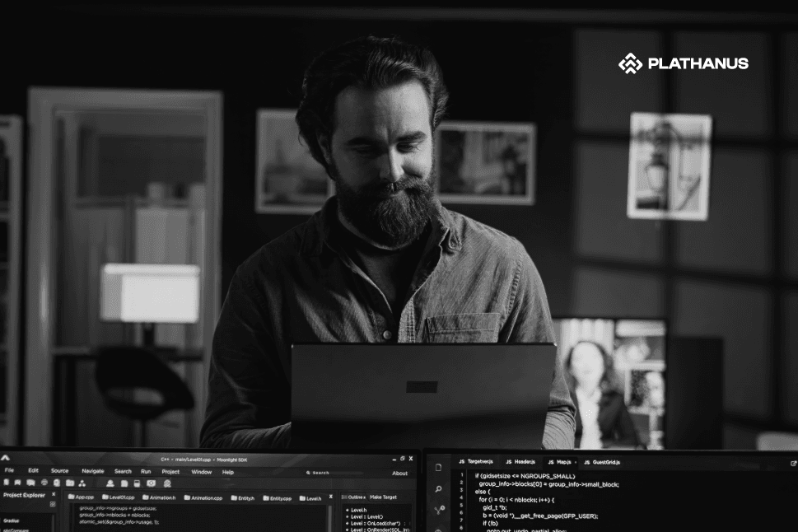
Task: Click the Moonlight SDK editor scrollbar
Action: tap(331, 518)
